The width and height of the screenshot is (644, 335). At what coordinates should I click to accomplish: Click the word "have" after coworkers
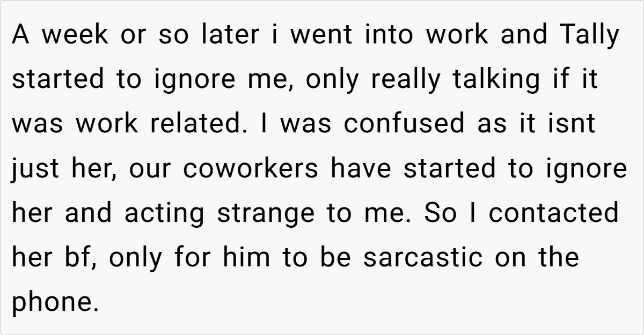[x=362, y=169]
